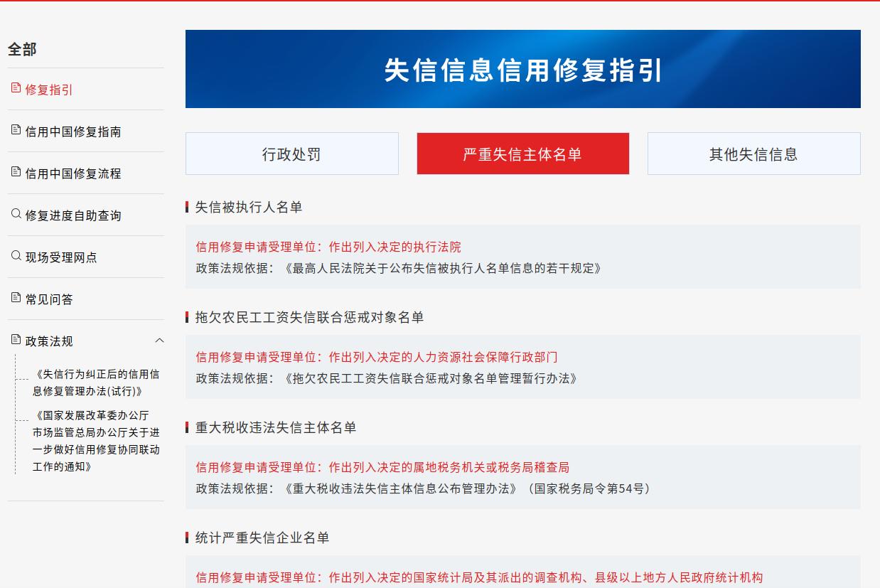This screenshot has height=588, width=880.
Task: Open the 其他失信信息 tab
Action: coord(753,154)
